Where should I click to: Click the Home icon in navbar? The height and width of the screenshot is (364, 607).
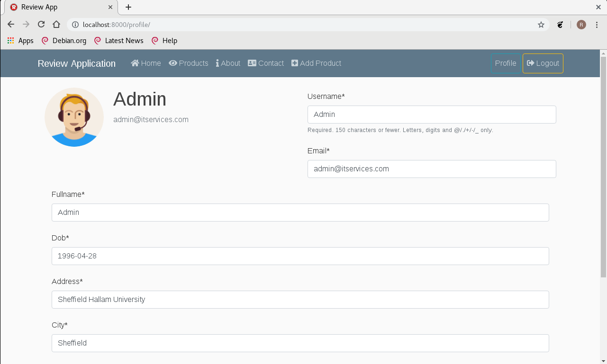(x=135, y=63)
